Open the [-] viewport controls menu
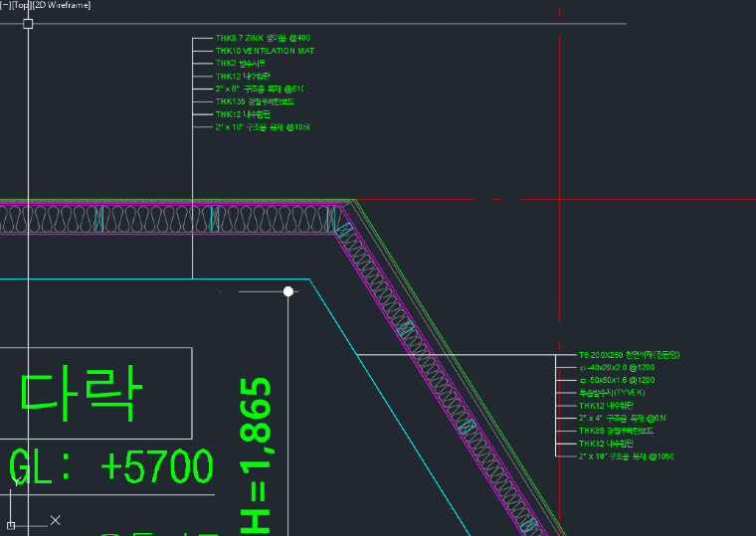 (5, 5)
